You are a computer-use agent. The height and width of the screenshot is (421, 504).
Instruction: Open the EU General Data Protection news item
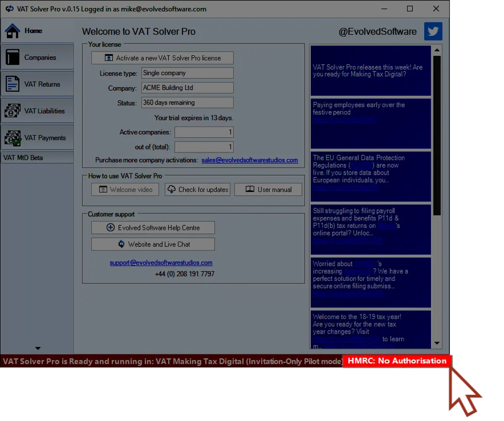click(x=370, y=176)
